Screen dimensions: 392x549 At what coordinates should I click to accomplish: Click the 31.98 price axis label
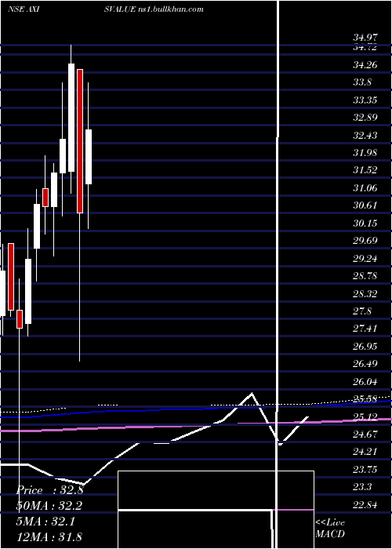pos(365,153)
